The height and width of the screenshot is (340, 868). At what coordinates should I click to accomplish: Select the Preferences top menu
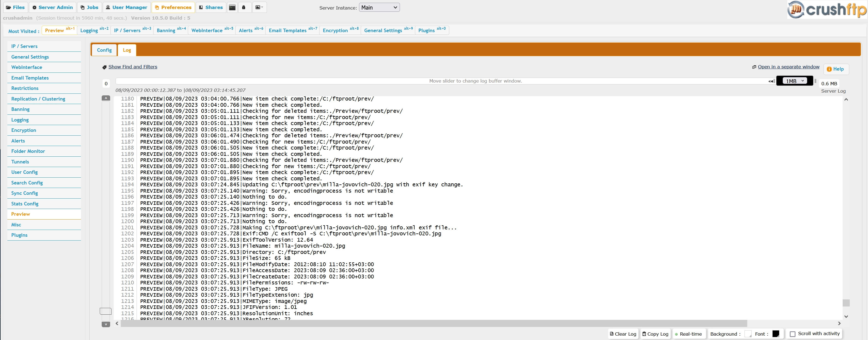173,7
